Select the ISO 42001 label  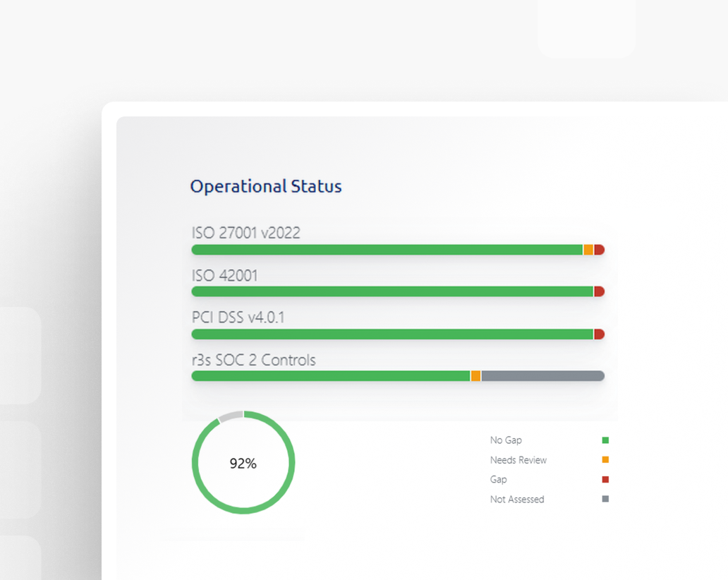coord(225,275)
